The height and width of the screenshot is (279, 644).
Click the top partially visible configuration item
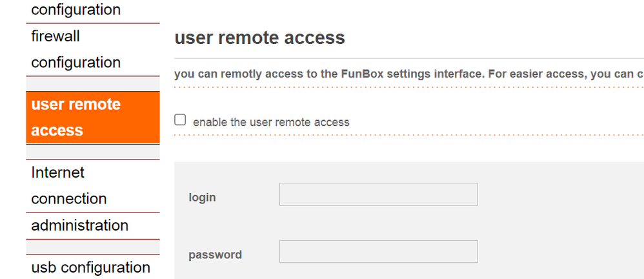(75, 10)
